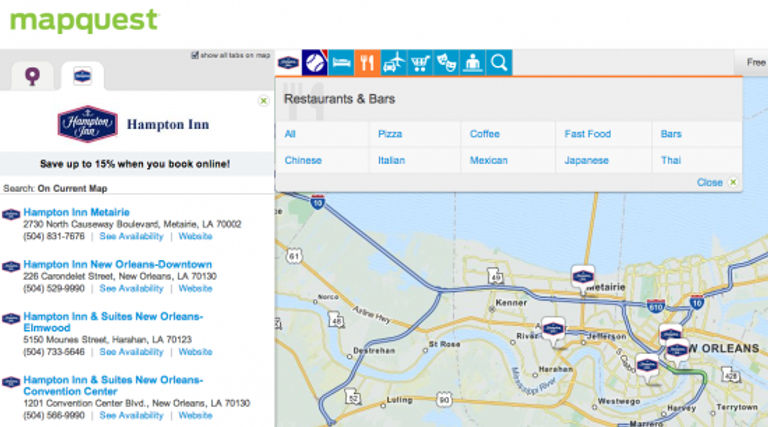Viewport: 768px width, 427px height.
Task: Visit Website for Convention Center hotel
Action: point(195,415)
